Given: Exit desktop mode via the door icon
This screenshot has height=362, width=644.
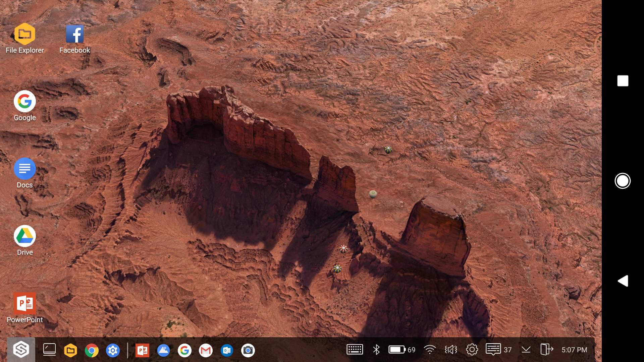Looking at the screenshot, I should click(x=546, y=350).
